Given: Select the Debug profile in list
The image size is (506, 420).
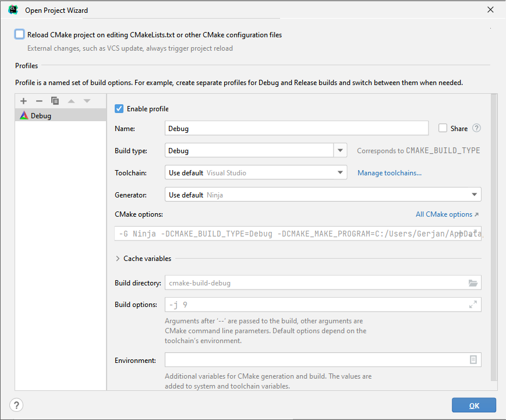Looking at the screenshot, I should tap(41, 115).
